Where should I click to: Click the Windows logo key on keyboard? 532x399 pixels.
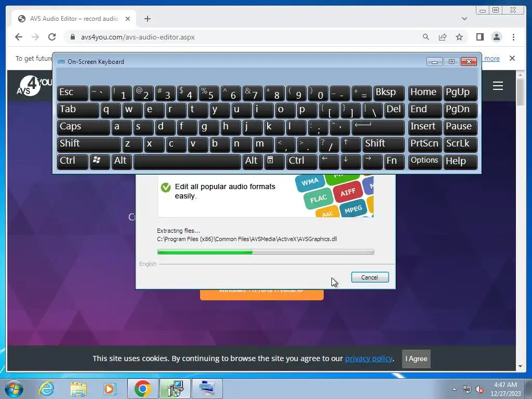click(100, 162)
